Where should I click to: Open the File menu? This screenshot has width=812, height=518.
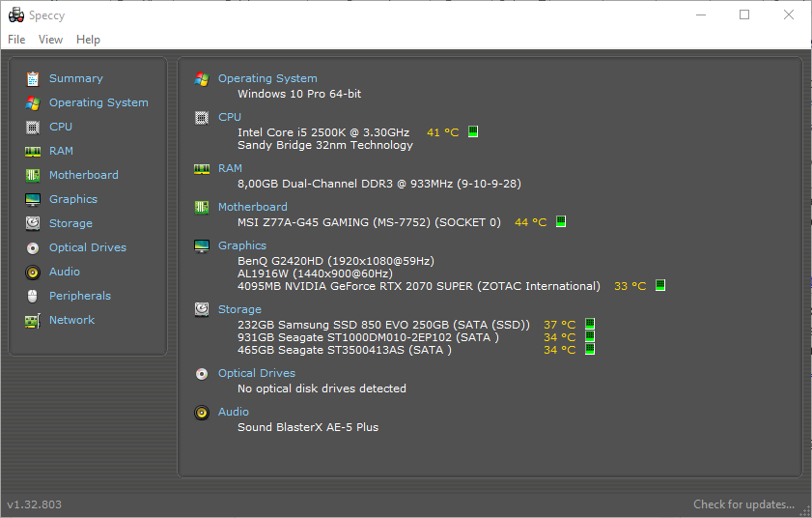(16, 40)
